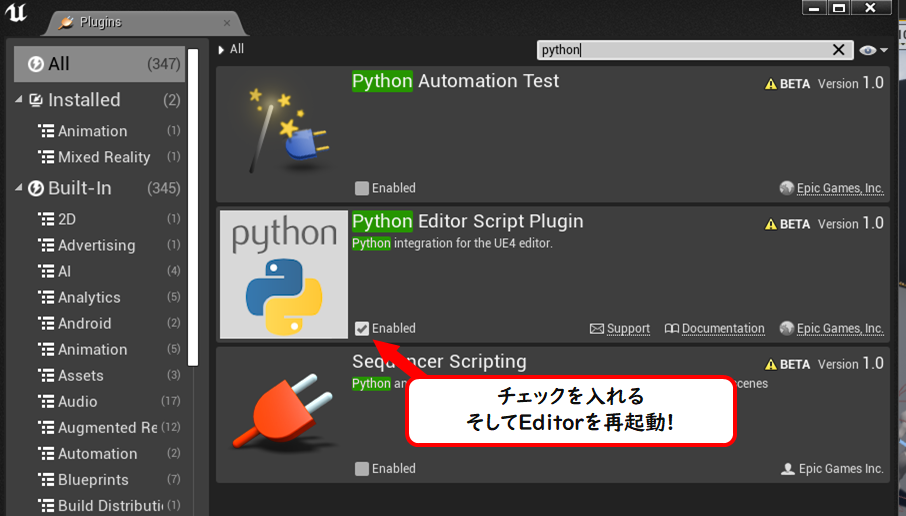The height and width of the screenshot is (516, 906).
Task: Click person icon on Sequencer Scripting
Action: [788, 469]
